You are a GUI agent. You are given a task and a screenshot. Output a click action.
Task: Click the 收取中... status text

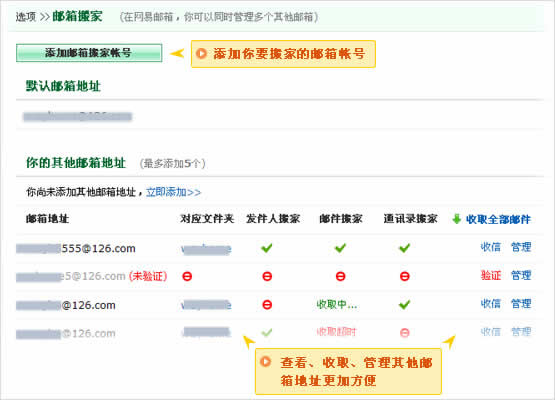point(337,304)
